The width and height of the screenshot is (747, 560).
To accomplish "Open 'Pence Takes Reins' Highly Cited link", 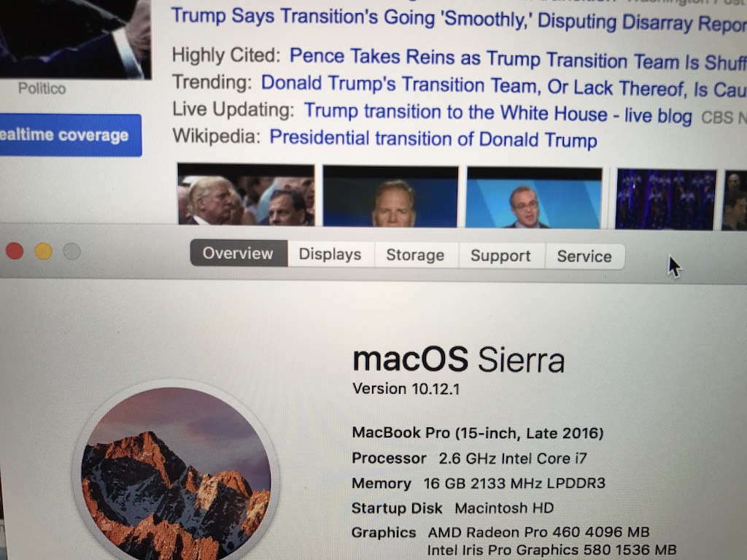I will coord(518,60).
